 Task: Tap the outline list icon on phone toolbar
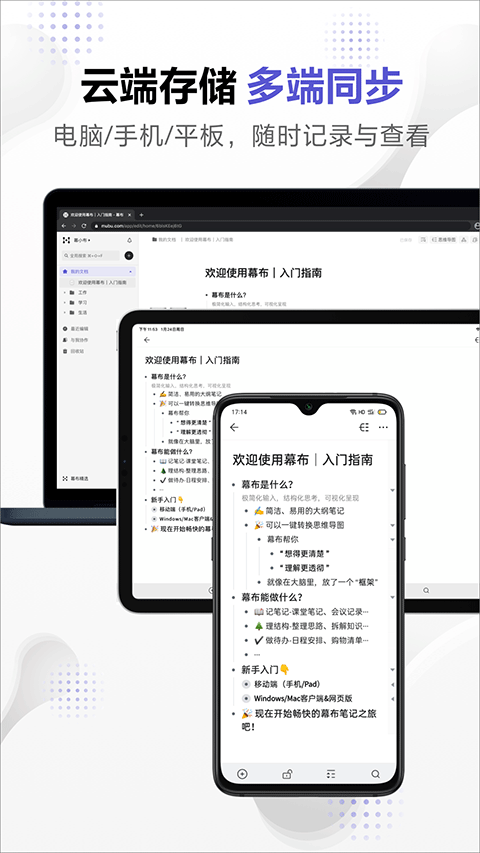[331, 774]
